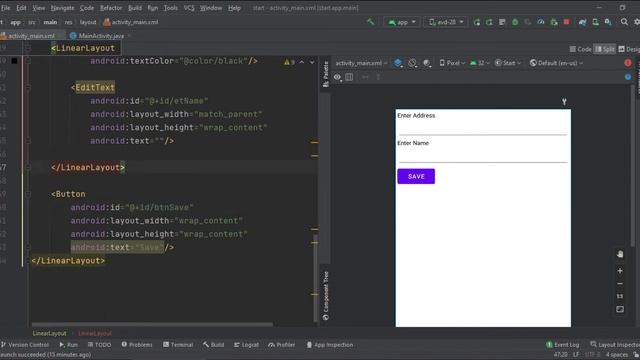Viewport: 640px width, 360px height.
Task: Click the blueprint columns icon beside eye icon
Action: [x=349, y=77]
